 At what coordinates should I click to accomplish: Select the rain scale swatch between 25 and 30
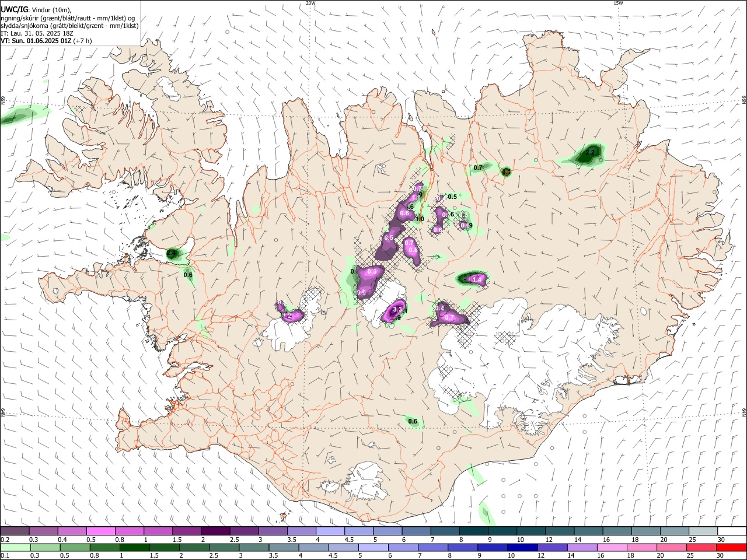coord(702,547)
